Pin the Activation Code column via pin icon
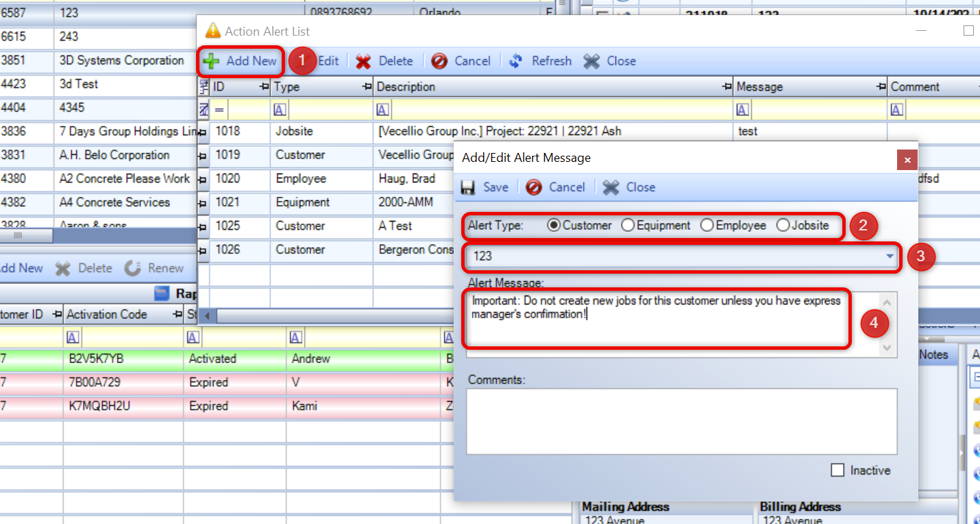Viewport: 980px width, 524px height. 178,315
